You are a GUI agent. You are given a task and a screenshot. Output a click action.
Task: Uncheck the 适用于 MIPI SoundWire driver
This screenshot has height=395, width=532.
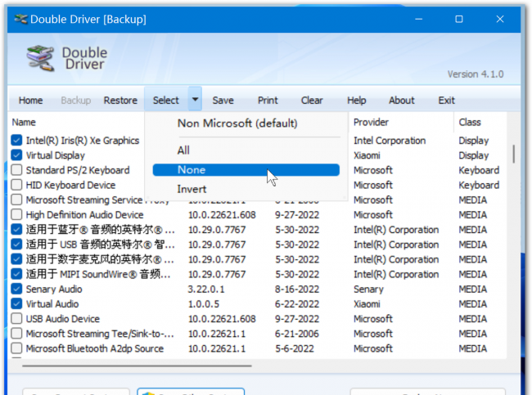point(16,274)
